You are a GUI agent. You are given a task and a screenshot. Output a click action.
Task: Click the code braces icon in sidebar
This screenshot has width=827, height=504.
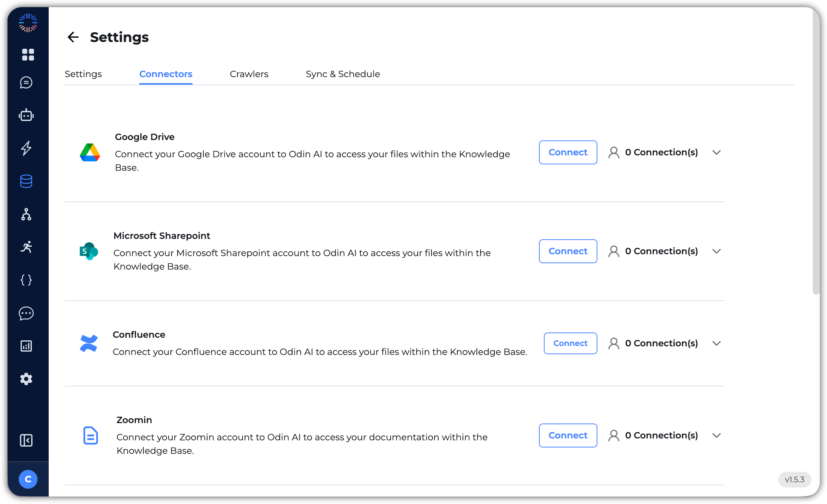(x=26, y=280)
